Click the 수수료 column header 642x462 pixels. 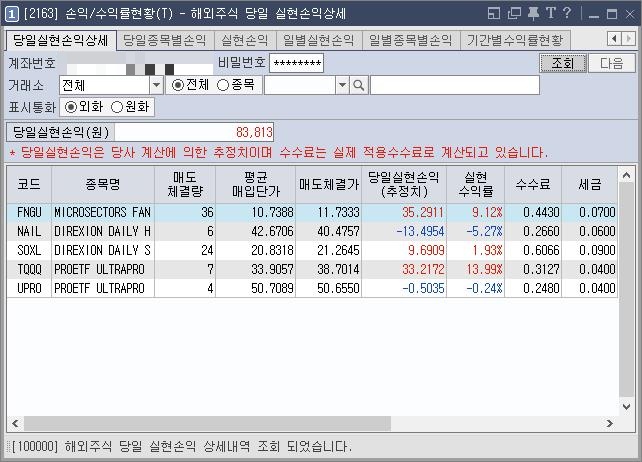(533, 184)
